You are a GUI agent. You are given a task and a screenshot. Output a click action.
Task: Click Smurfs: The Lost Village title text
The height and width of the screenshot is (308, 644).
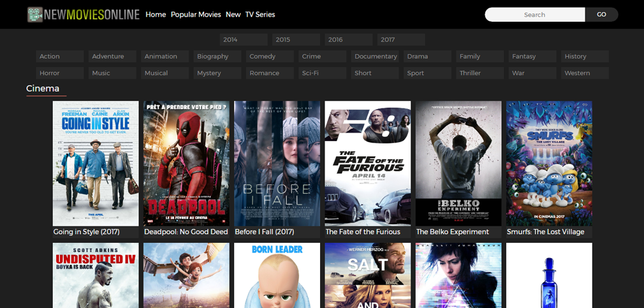tap(545, 232)
